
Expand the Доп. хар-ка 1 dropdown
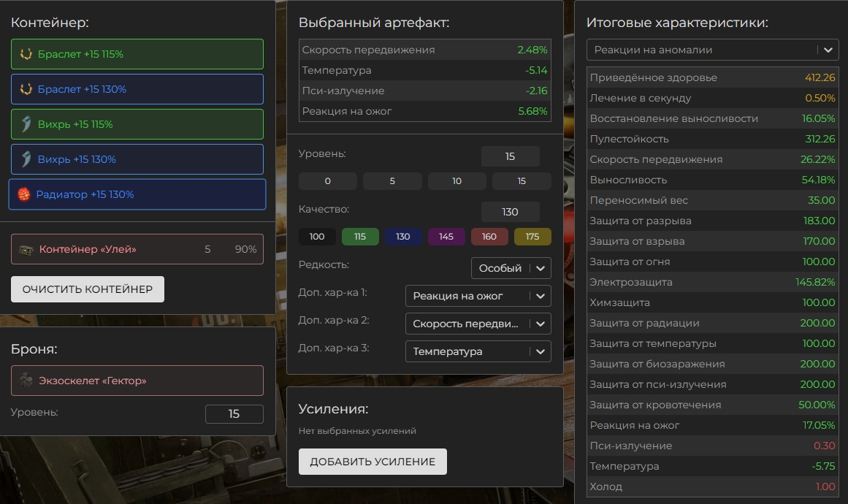click(x=478, y=296)
